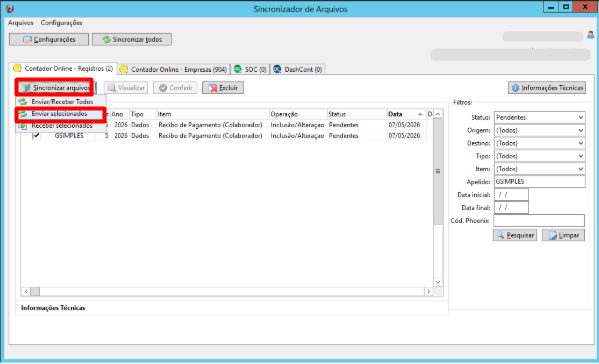Sort by the Ano column header
This screenshot has width=599, height=364.
(119, 114)
